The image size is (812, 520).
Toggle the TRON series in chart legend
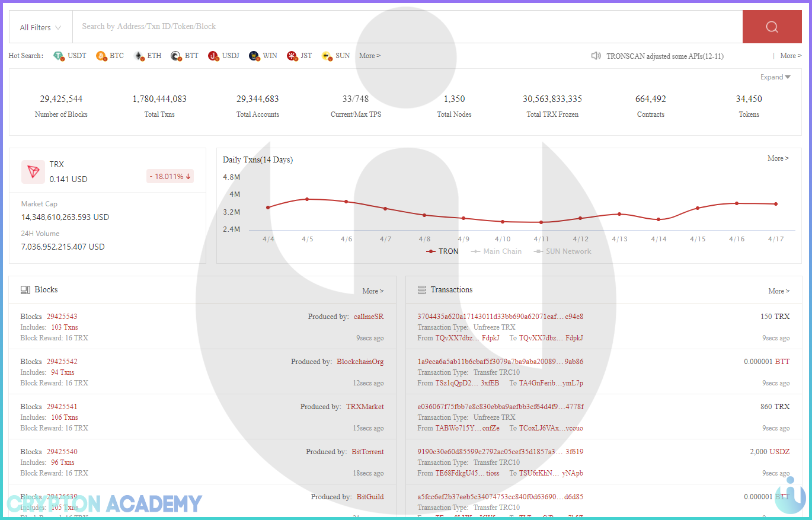442,251
